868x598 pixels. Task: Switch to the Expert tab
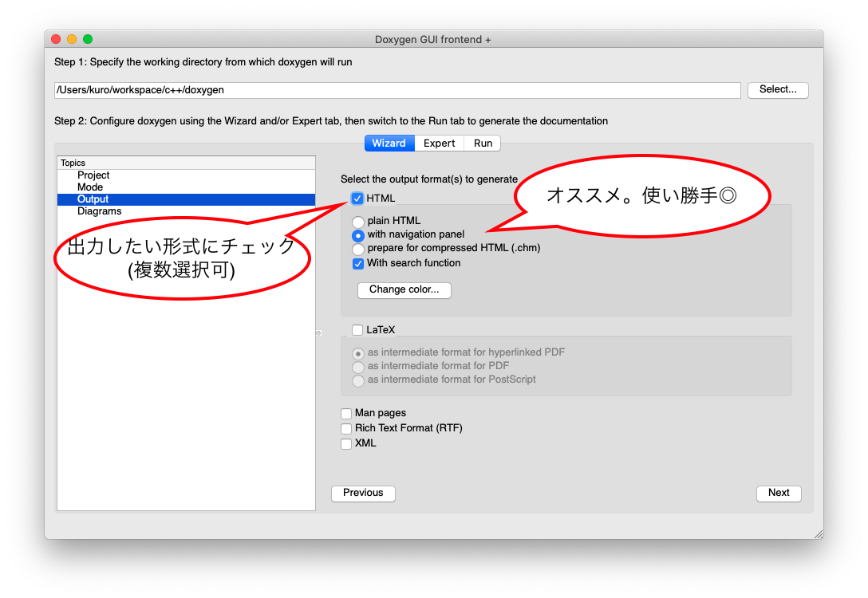click(439, 144)
